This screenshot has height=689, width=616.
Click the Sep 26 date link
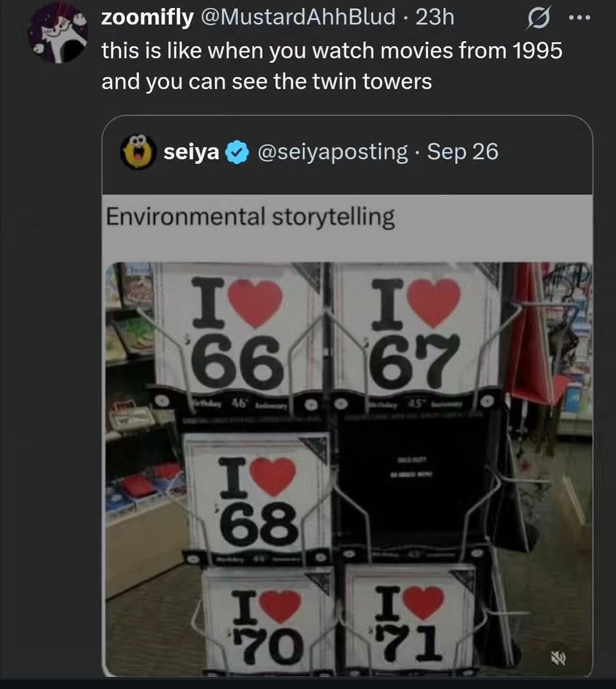coord(463,152)
